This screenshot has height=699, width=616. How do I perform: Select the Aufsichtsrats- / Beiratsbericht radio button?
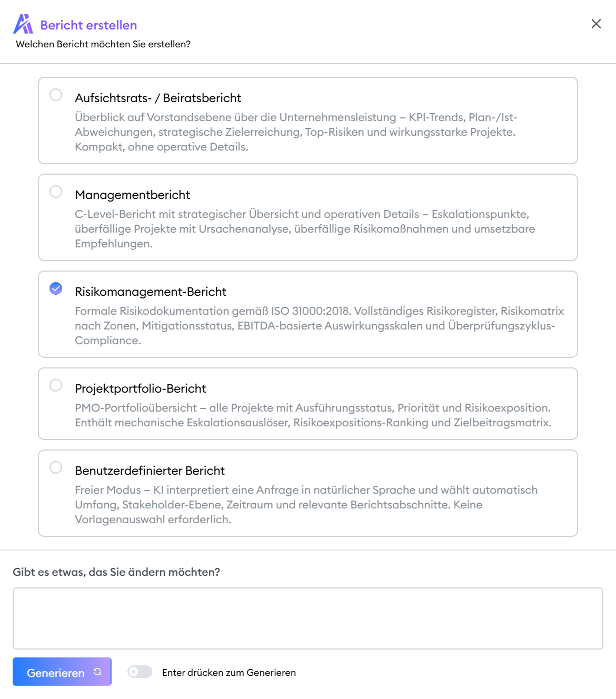click(56, 95)
